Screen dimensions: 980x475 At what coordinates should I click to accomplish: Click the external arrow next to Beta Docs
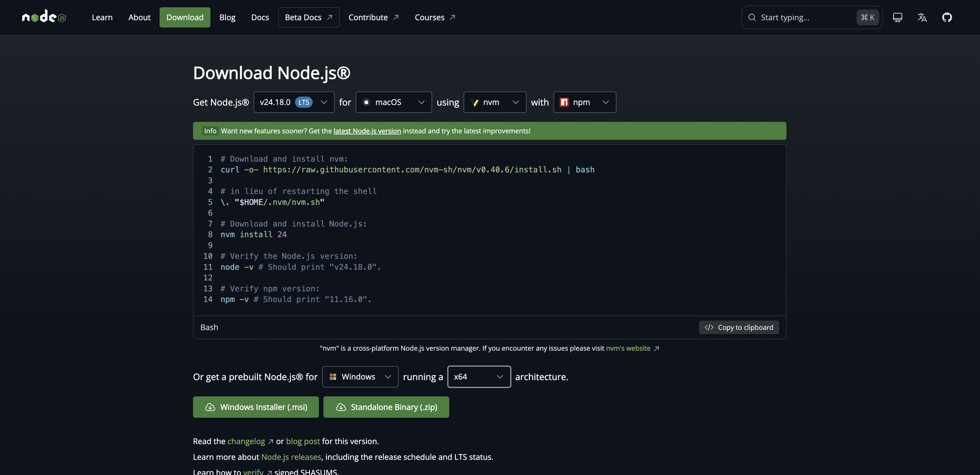pos(330,17)
